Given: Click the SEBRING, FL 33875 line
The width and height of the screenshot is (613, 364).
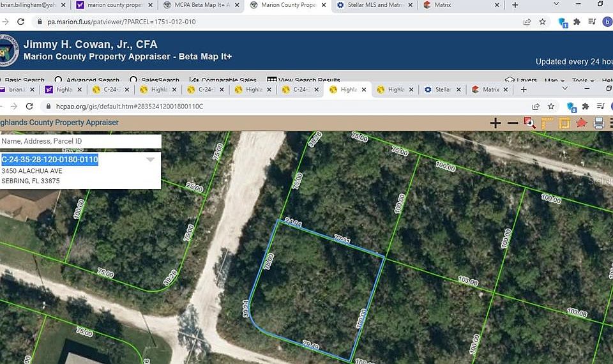Looking at the screenshot, I should (x=31, y=181).
